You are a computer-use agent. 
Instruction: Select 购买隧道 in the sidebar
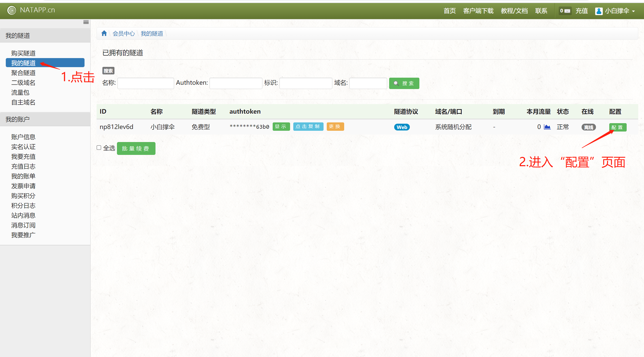23,53
